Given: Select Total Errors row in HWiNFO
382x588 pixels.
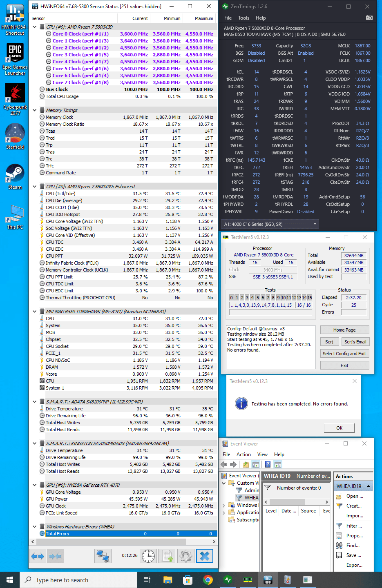Looking at the screenshot, I should click(123, 534).
